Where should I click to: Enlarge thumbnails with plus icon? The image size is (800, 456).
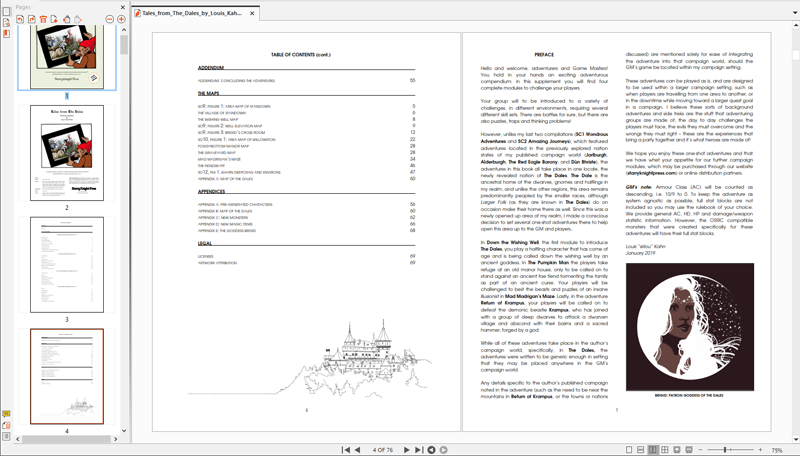tap(121, 19)
